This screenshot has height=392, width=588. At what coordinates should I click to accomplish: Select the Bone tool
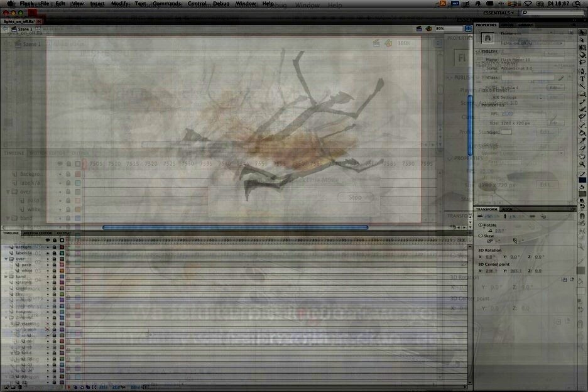(582, 125)
